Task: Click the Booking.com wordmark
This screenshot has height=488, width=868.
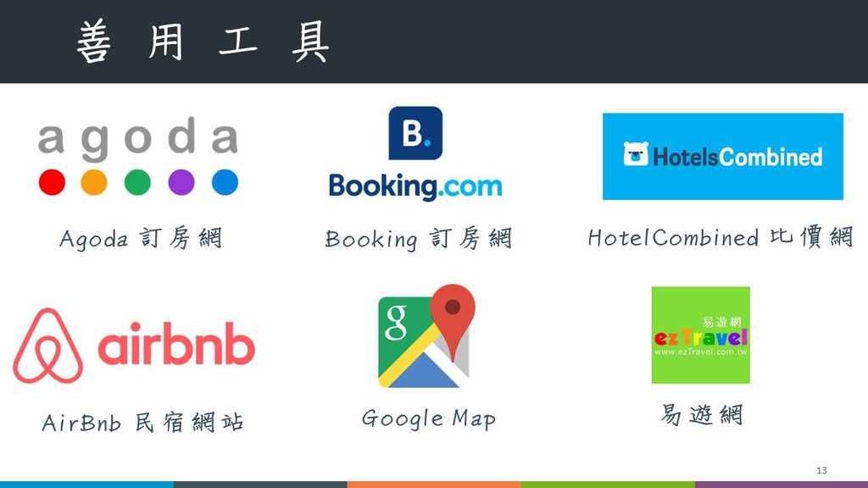Action: point(415,186)
